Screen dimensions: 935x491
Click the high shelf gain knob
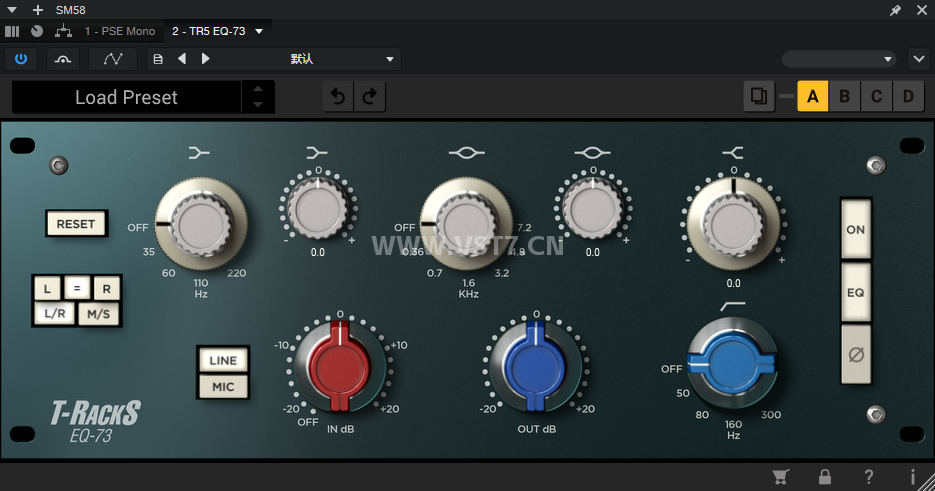pyautogui.click(x=733, y=224)
